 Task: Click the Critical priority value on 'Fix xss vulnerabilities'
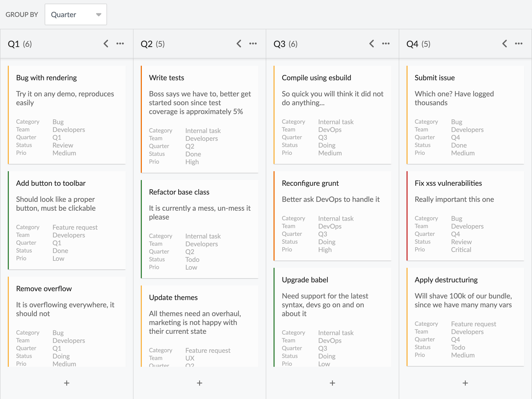(x=461, y=250)
